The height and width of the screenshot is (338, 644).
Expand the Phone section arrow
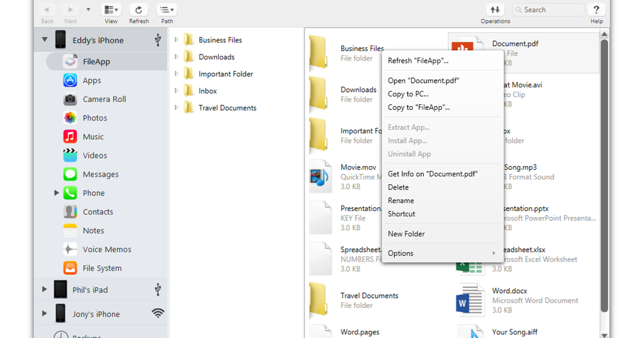click(56, 193)
